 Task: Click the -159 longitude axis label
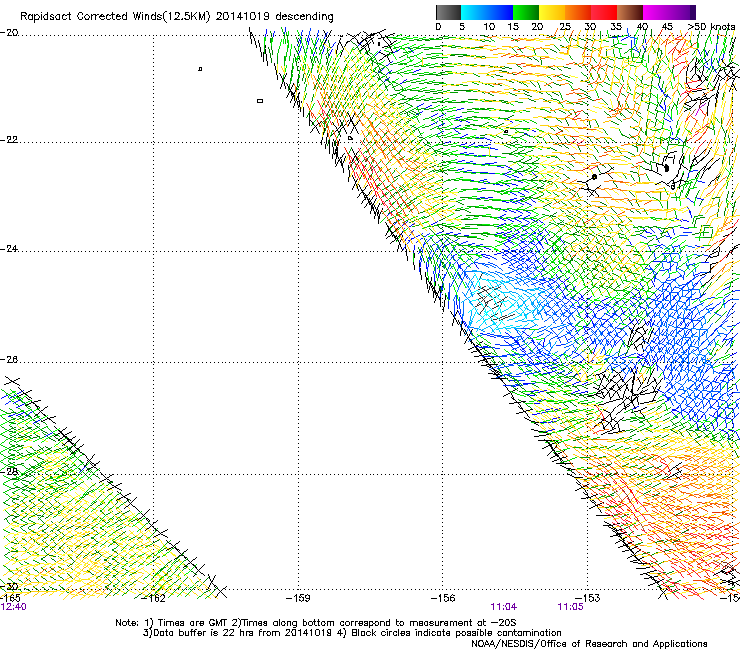tap(298, 598)
